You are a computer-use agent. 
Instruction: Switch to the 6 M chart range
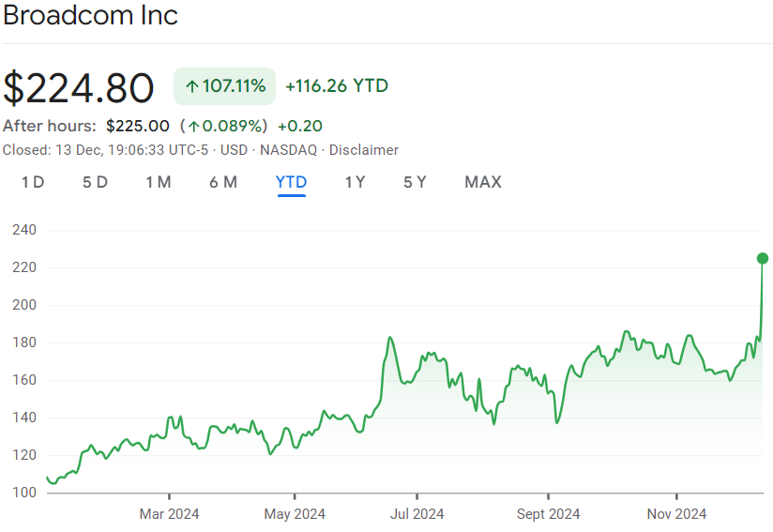click(x=223, y=182)
